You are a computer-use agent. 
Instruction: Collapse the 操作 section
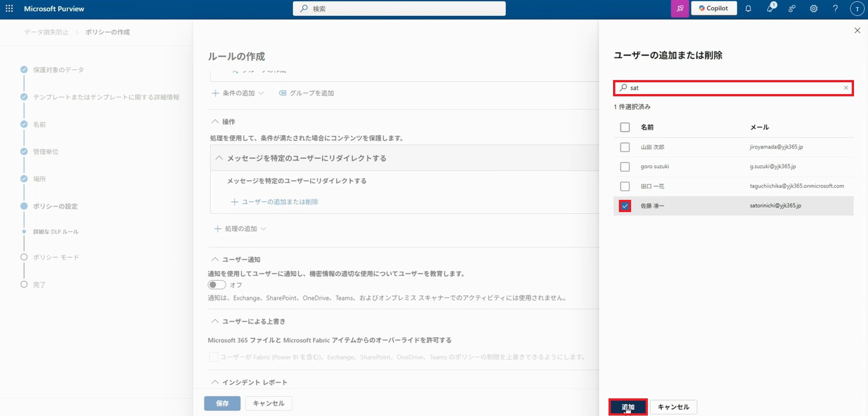215,122
